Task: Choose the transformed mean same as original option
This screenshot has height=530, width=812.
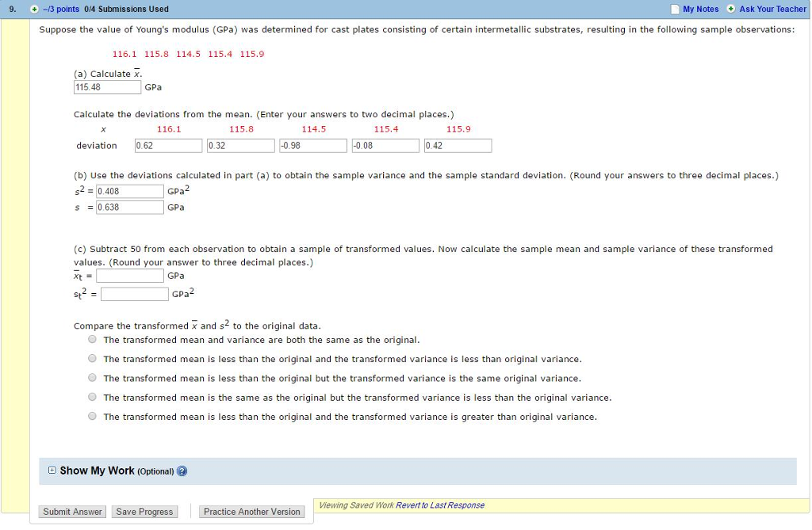Action: point(92,397)
